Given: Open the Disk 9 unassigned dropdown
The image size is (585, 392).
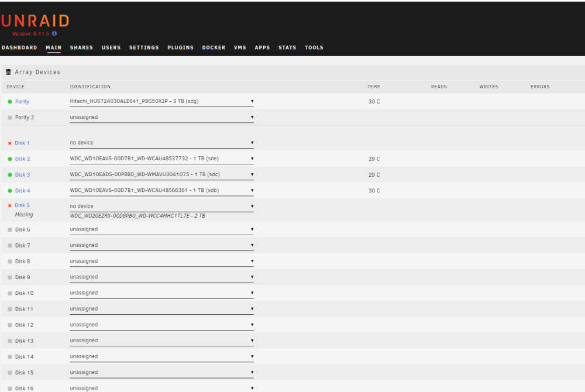Looking at the screenshot, I should click(161, 277).
